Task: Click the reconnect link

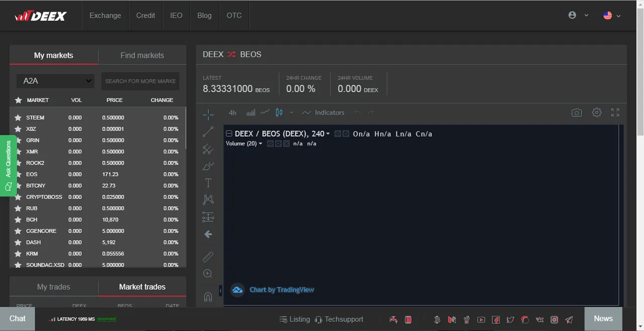Action: pos(107,319)
